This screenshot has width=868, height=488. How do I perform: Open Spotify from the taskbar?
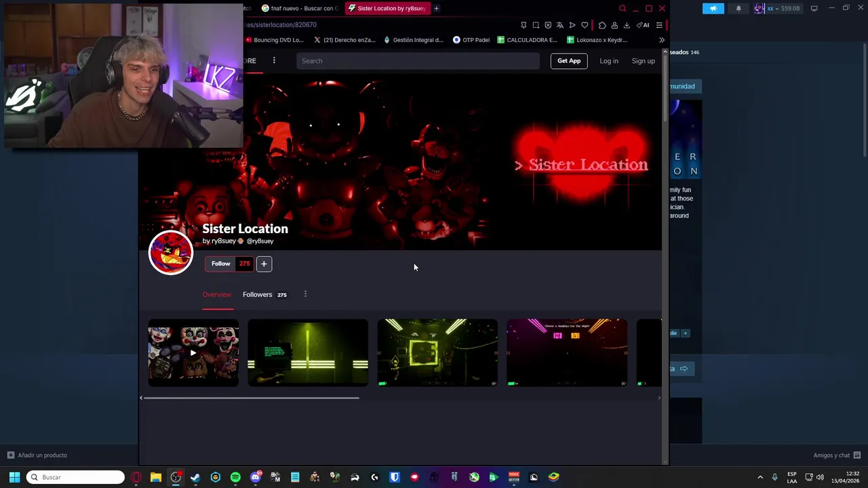[x=235, y=477]
